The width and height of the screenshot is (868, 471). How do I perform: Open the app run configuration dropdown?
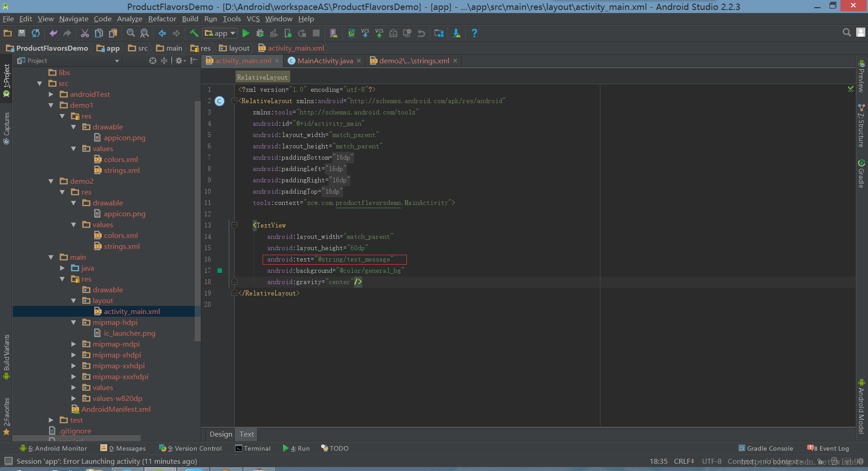pos(220,33)
